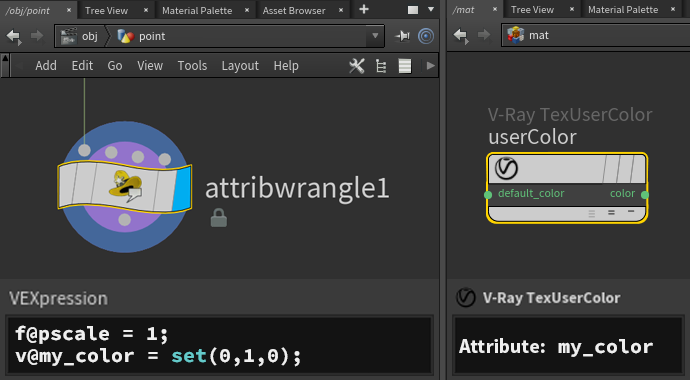Click into the VEXpression code field

[220, 345]
